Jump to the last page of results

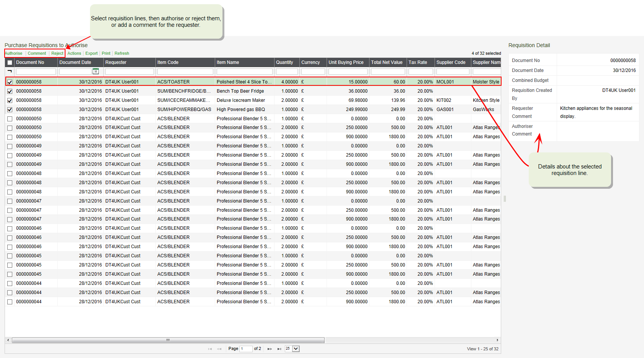279,349
